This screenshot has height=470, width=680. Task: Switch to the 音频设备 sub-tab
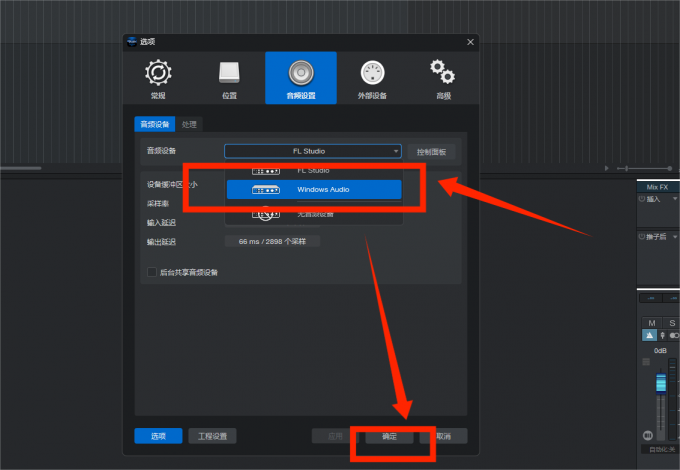coord(155,124)
